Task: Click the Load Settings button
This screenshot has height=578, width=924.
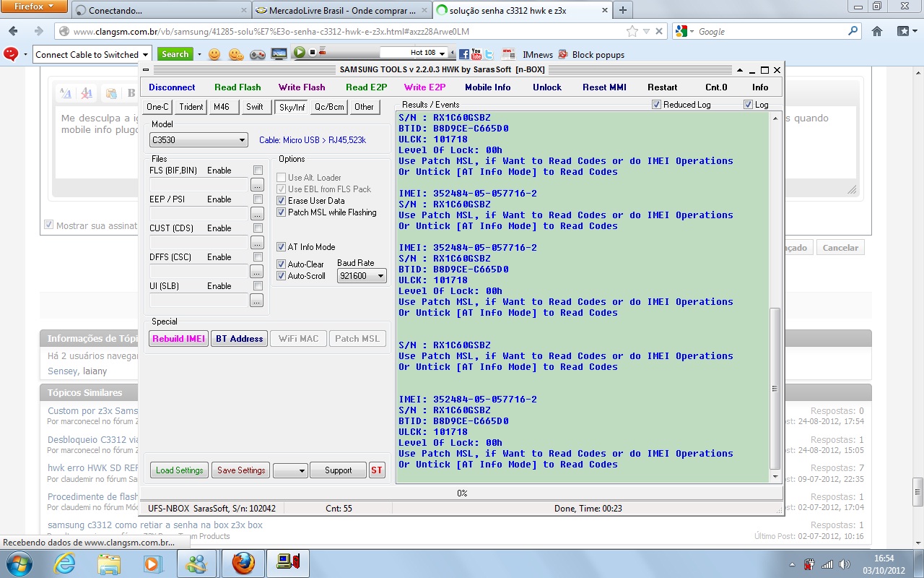Action: [180, 470]
